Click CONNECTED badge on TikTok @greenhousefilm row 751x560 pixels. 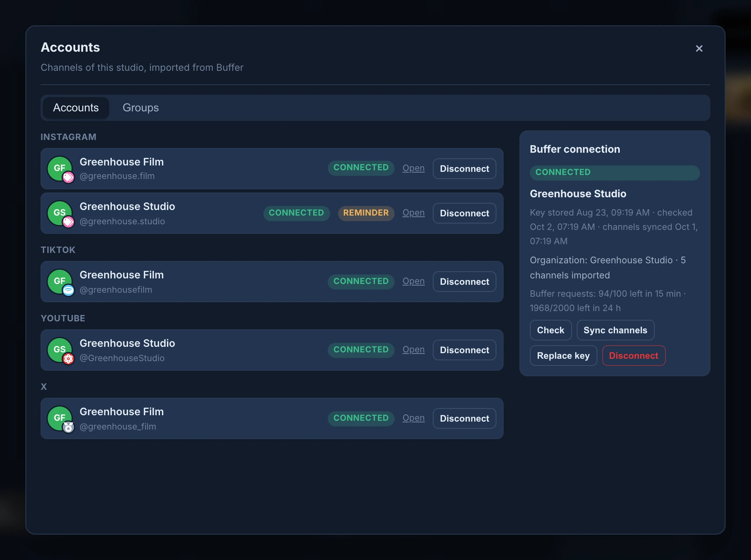pyautogui.click(x=361, y=281)
